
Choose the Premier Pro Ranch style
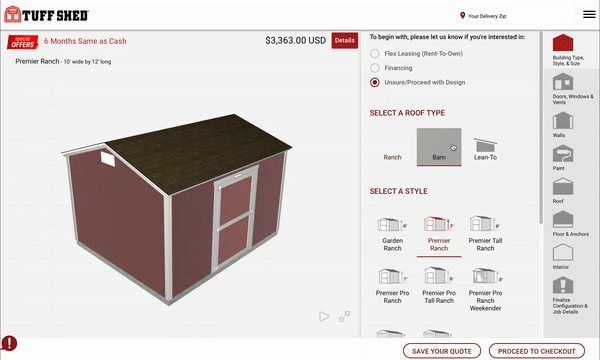coord(392,286)
